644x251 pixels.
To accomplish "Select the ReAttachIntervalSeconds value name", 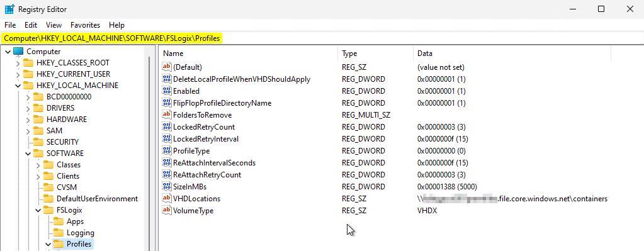I will (x=215, y=163).
